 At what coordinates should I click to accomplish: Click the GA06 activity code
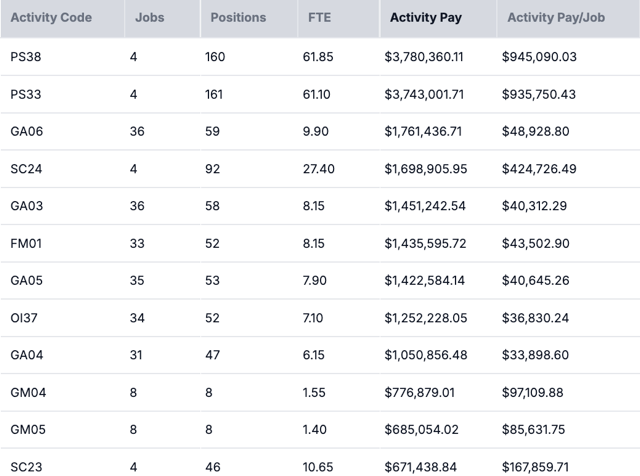(x=27, y=131)
